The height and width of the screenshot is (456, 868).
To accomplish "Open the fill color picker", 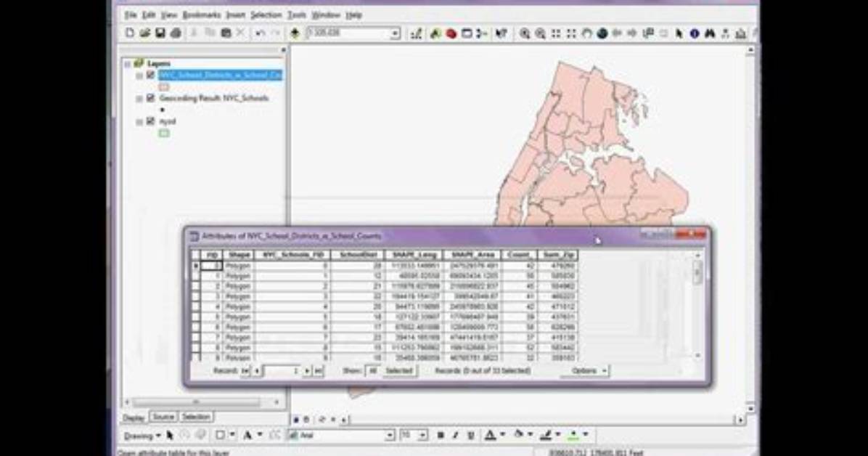I will [x=531, y=436].
